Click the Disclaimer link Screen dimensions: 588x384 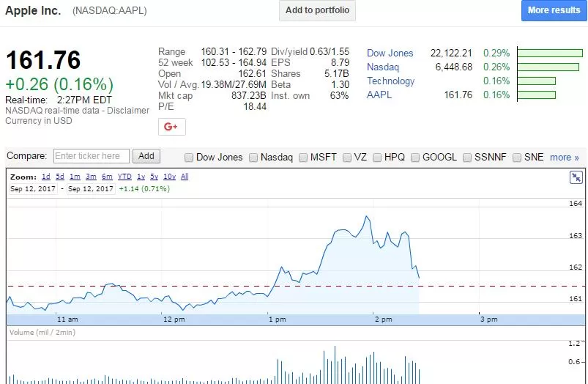pyautogui.click(x=128, y=111)
